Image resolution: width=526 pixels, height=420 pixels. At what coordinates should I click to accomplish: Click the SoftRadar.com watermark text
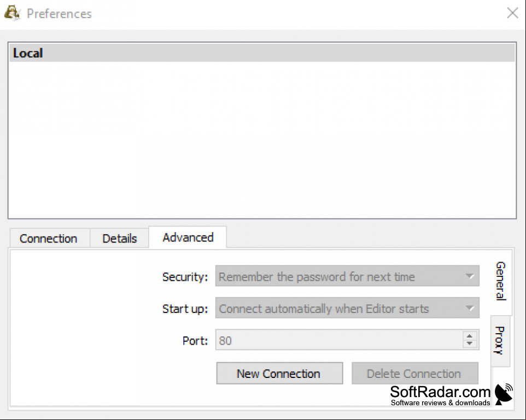(x=440, y=392)
